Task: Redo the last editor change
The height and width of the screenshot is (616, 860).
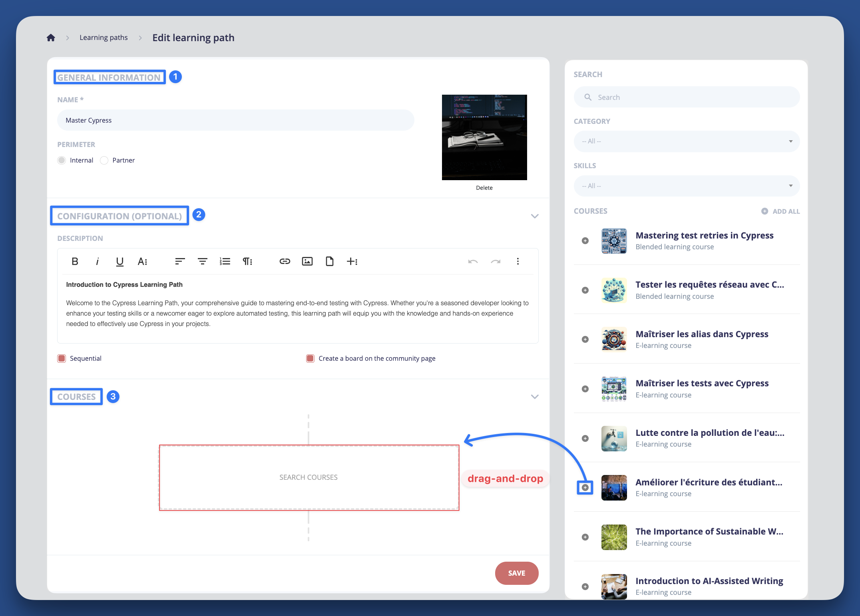Action: pos(496,261)
